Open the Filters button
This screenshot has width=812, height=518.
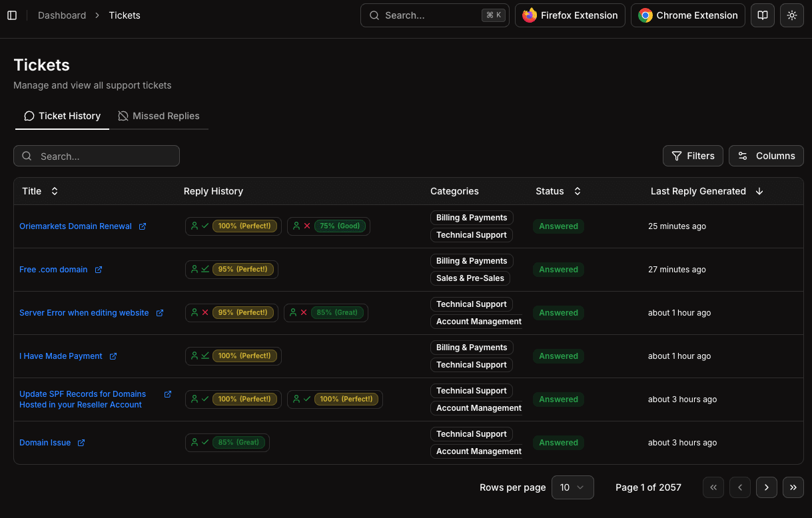tap(693, 156)
